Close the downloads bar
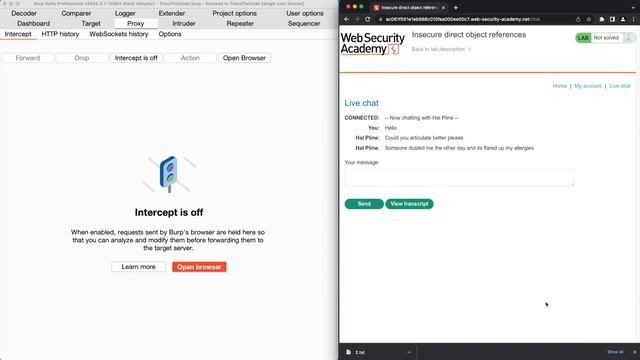Image resolution: width=640 pixels, height=360 pixels. tap(634, 352)
